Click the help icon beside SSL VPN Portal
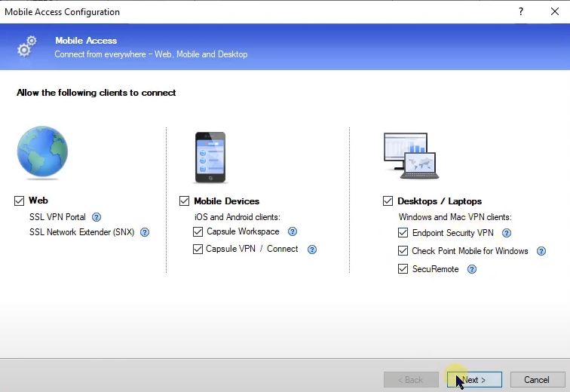Screen dimensions: 570x392 [x=97, y=217]
